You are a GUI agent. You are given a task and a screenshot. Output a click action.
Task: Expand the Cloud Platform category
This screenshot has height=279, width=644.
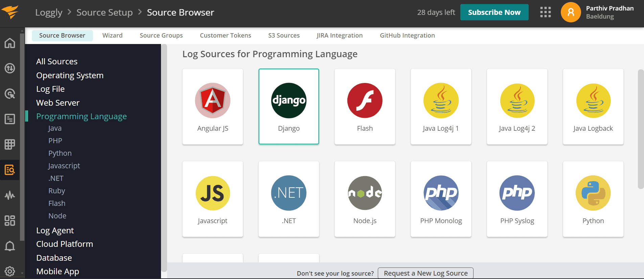coord(64,244)
